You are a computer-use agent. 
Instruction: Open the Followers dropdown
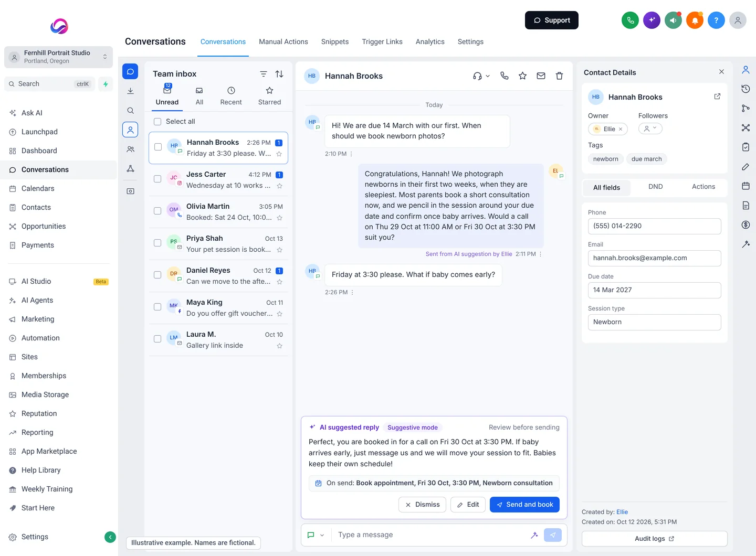(650, 129)
